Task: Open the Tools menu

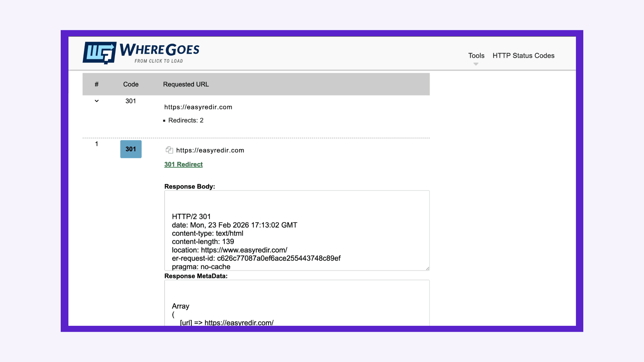Action: tap(476, 56)
